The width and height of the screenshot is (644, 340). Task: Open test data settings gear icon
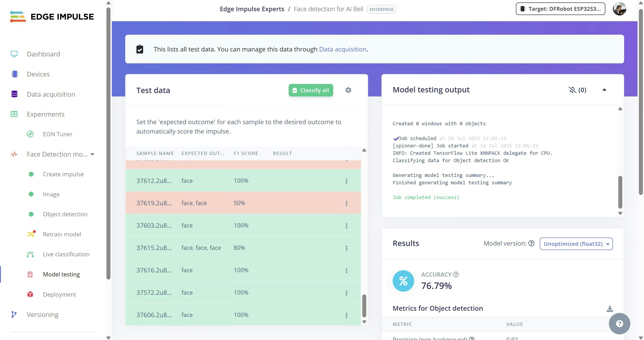(x=348, y=90)
